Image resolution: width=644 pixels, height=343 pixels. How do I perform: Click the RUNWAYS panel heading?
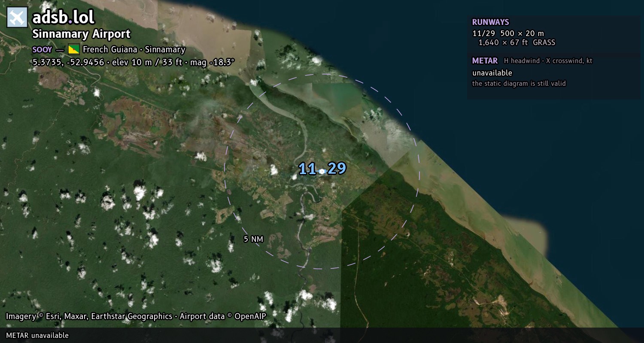point(490,22)
